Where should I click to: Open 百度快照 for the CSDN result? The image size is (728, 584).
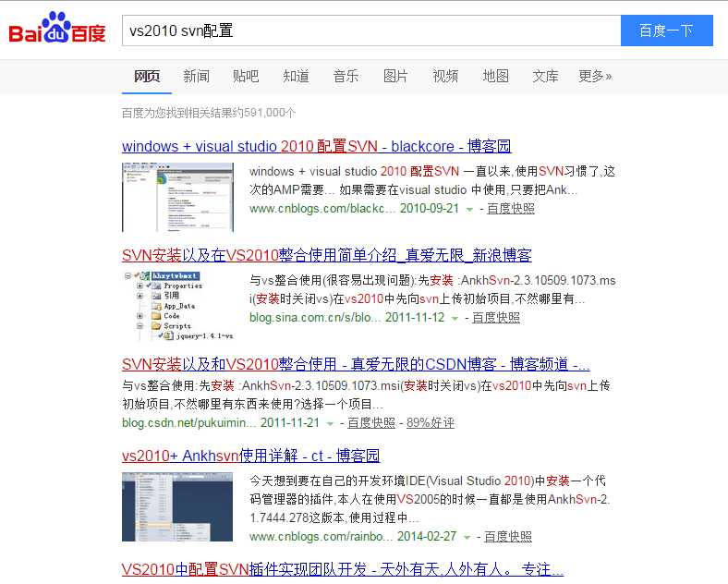[371, 423]
